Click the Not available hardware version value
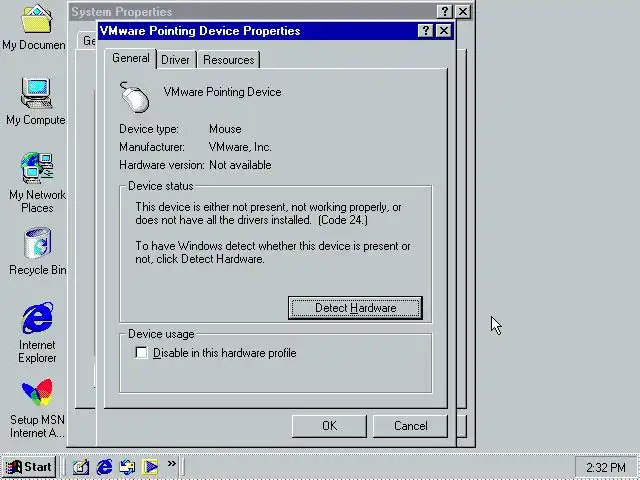640x480 pixels. coord(240,165)
